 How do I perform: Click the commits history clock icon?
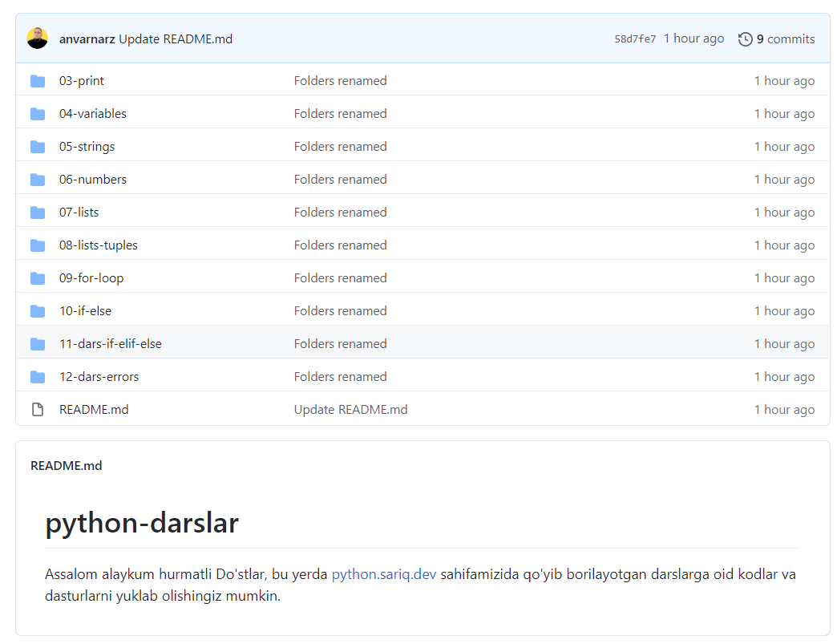[745, 39]
